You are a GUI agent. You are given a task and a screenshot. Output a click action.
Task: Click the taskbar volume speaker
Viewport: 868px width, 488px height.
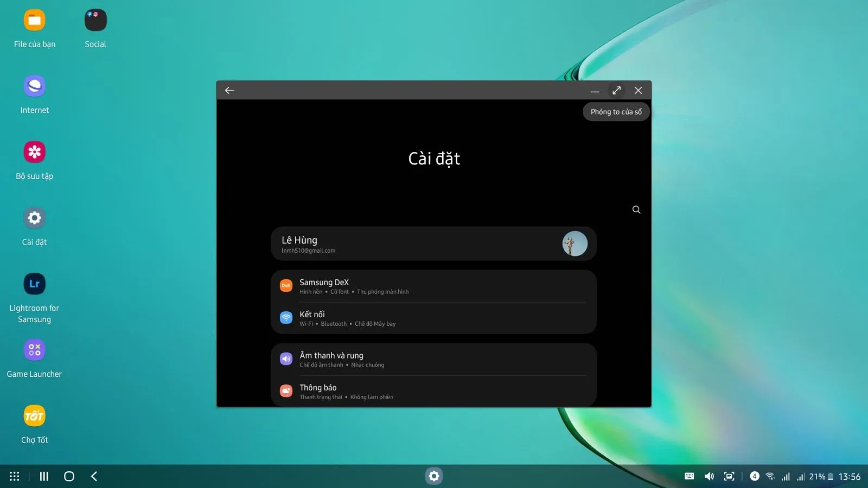coord(709,477)
